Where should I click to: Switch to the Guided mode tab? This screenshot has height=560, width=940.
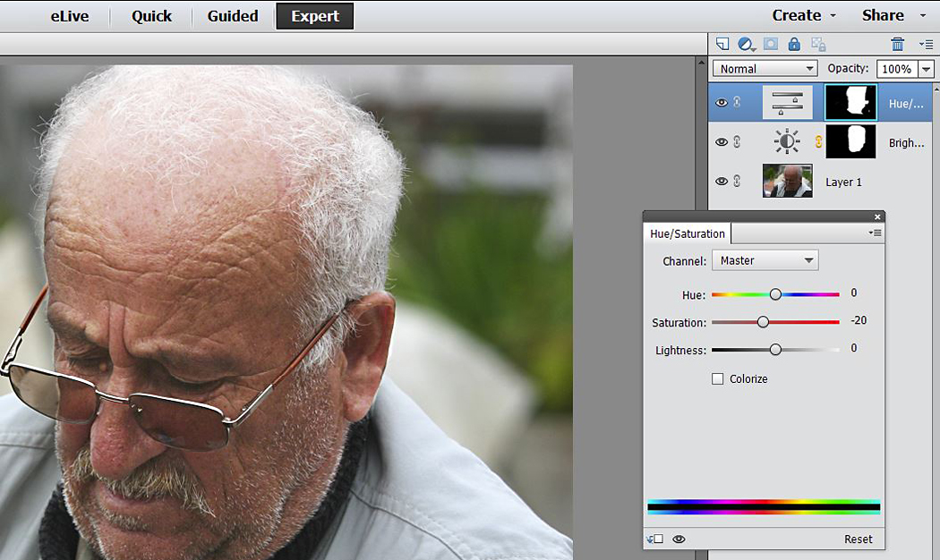coord(233,16)
